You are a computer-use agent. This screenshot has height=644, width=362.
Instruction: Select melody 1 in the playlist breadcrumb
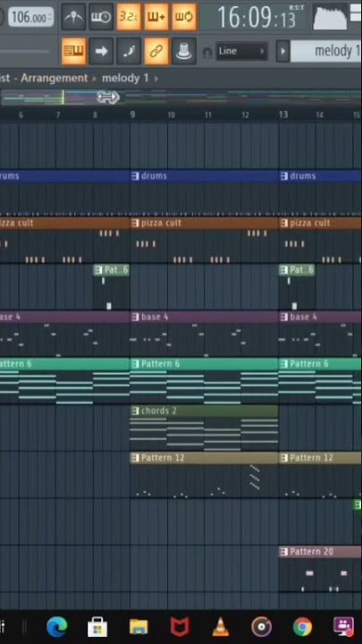125,78
